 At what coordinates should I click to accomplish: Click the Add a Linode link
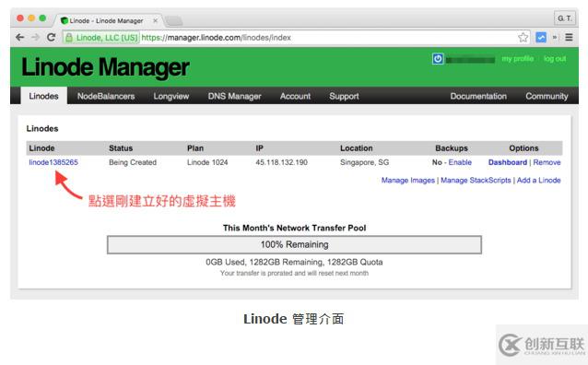(x=538, y=180)
